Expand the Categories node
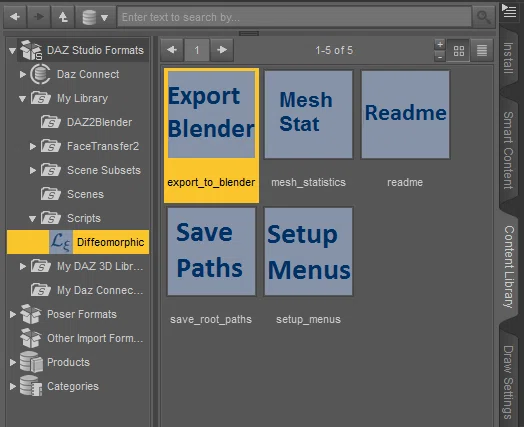The height and width of the screenshot is (427, 524). pyautogui.click(x=12, y=386)
